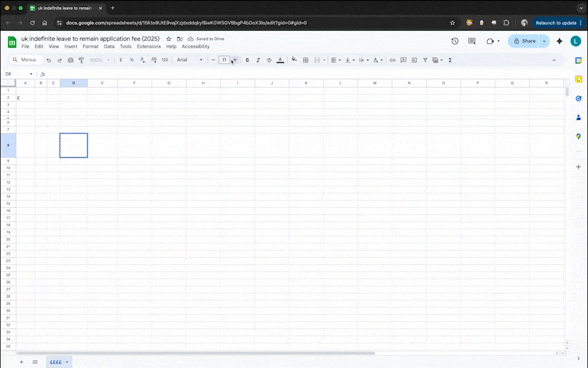Open Calendar in the side panel

pos(579,61)
